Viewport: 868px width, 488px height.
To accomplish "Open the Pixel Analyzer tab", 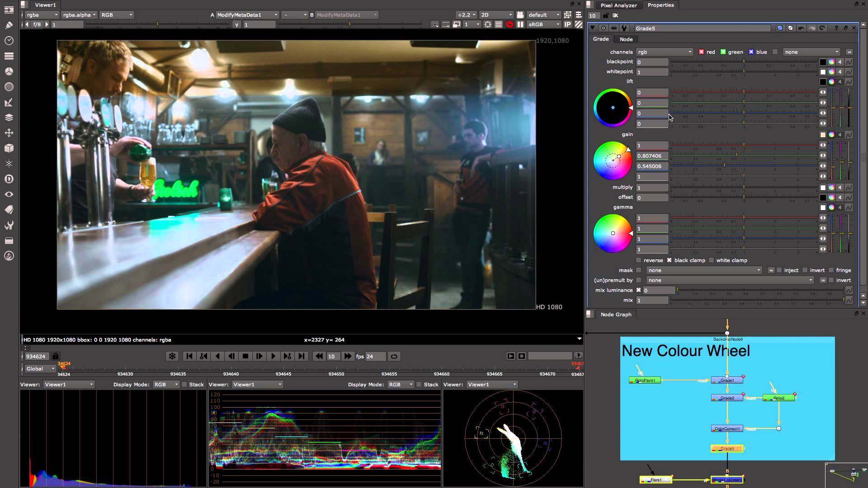I will pyautogui.click(x=618, y=5).
